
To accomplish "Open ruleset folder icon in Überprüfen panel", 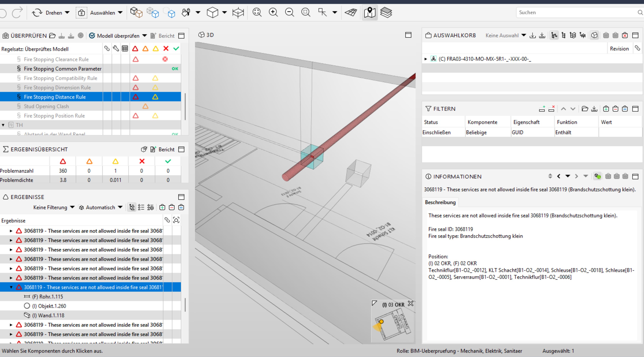I will click(x=52, y=36).
